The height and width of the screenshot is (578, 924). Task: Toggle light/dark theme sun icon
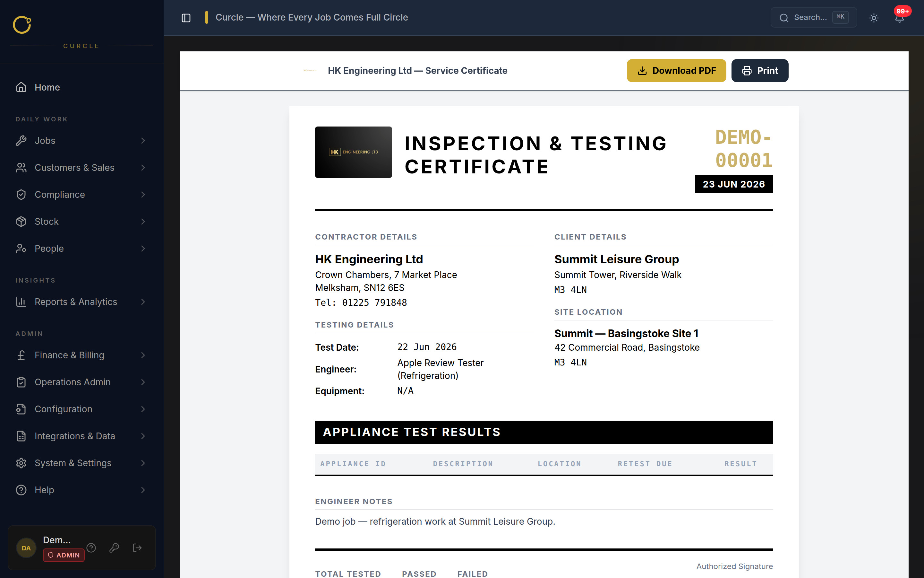point(874,18)
